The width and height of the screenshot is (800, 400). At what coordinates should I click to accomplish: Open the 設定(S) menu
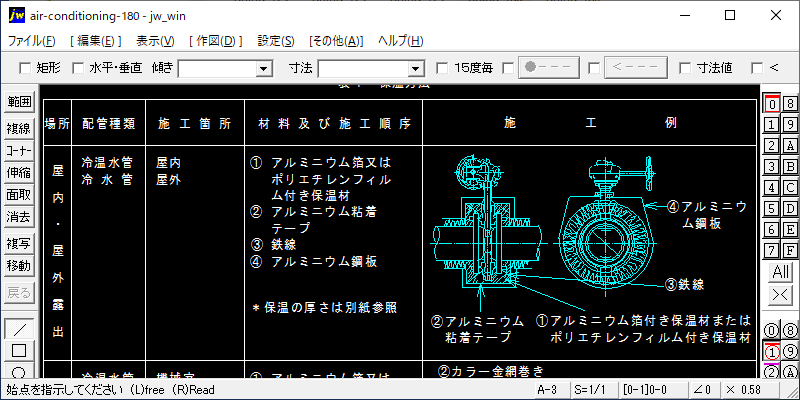click(276, 41)
